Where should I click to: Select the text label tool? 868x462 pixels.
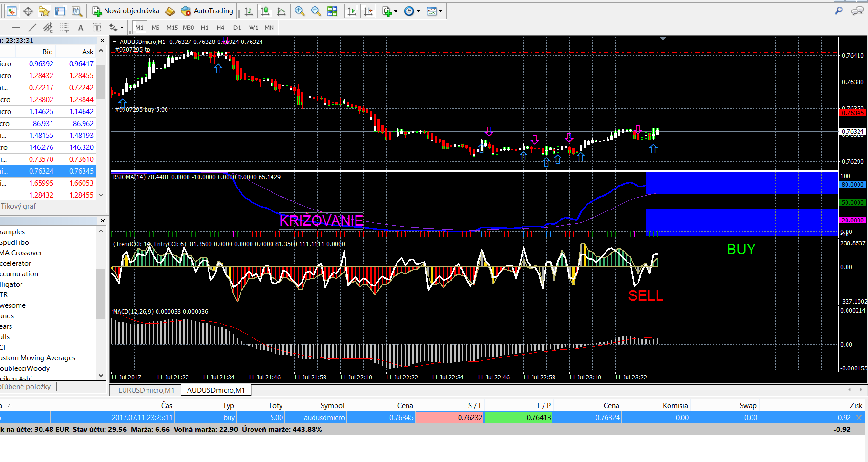97,28
